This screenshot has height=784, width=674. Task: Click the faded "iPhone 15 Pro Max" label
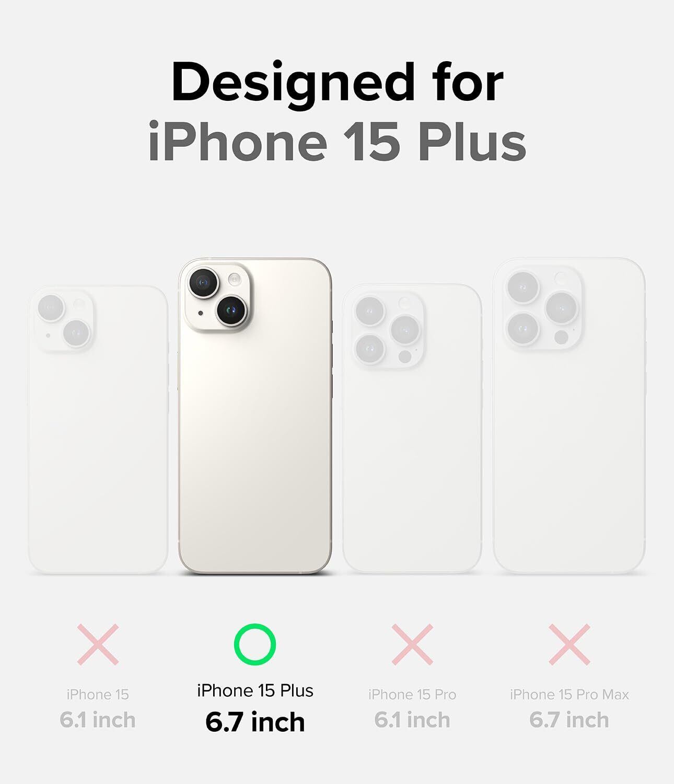(570, 695)
